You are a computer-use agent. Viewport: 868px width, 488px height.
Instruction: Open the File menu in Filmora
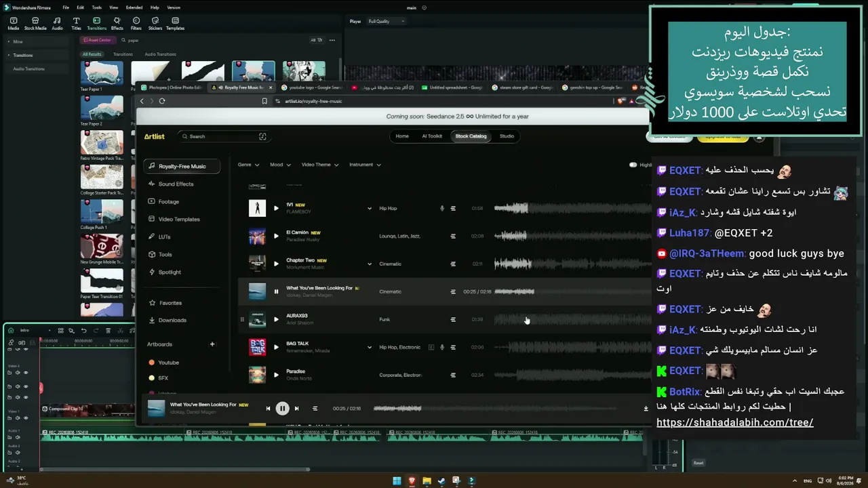click(x=66, y=7)
